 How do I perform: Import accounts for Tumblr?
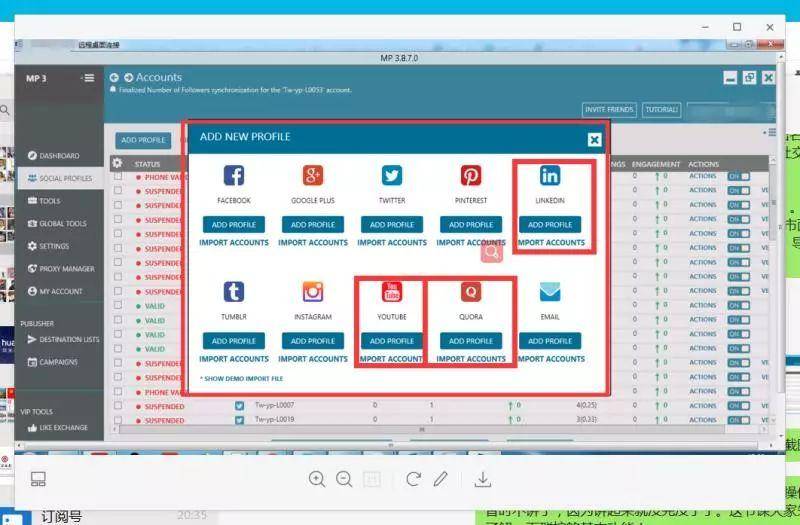(x=234, y=359)
